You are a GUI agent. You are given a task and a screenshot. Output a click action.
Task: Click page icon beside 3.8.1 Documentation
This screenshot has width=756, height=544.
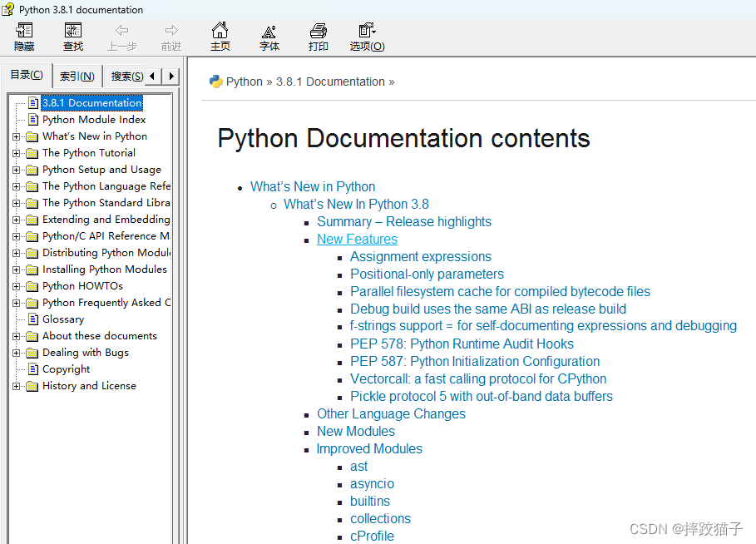coord(33,102)
